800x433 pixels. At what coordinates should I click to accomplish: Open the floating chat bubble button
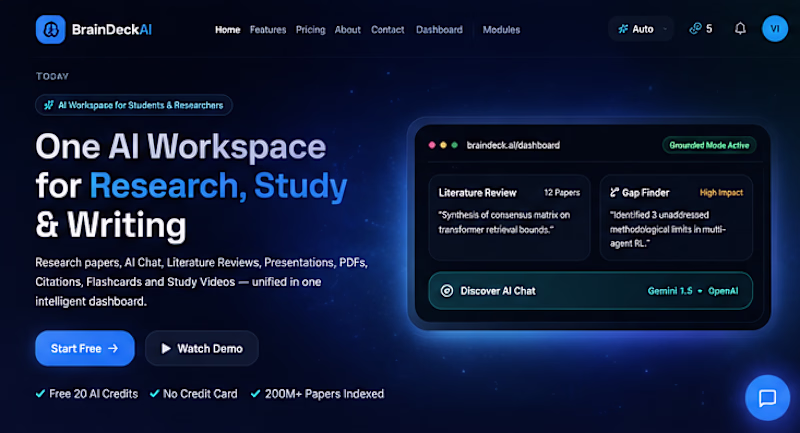tap(767, 398)
